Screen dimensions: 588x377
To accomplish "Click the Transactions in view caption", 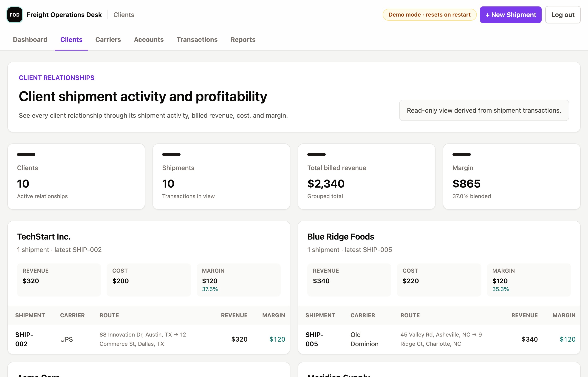I will pyautogui.click(x=188, y=196).
